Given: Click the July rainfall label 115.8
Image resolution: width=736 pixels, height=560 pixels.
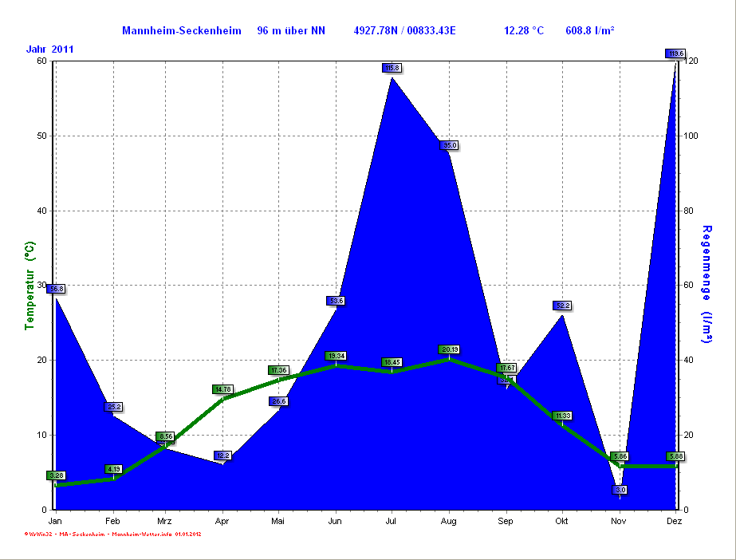Looking at the screenshot, I should 392,68.
